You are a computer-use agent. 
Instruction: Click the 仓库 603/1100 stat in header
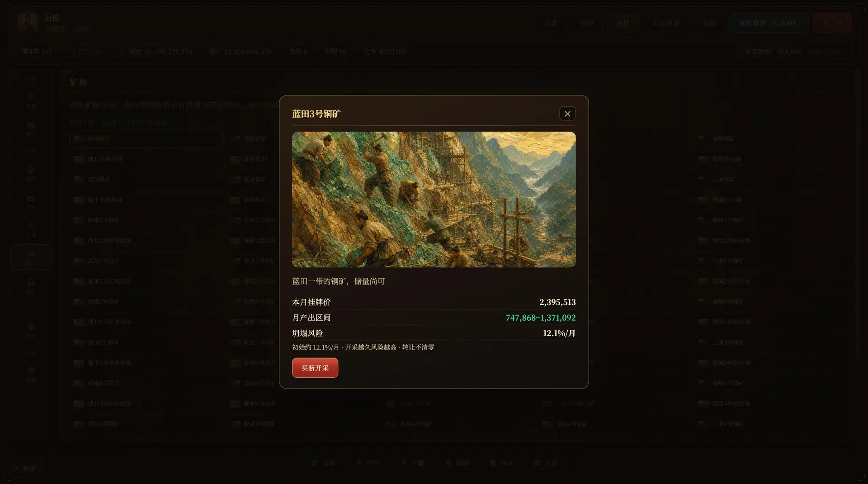(x=385, y=52)
